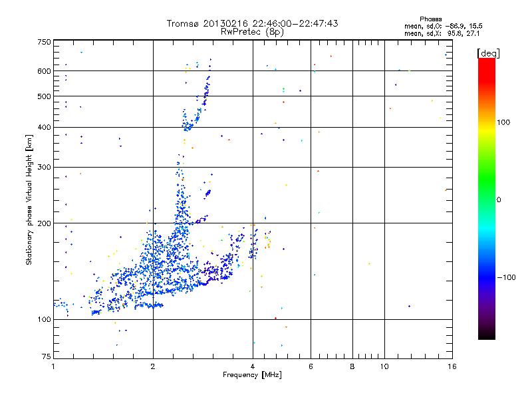The height and width of the screenshot is (399, 532).
Task: Click the y-axis tick label '400'
Action: click(x=44, y=128)
